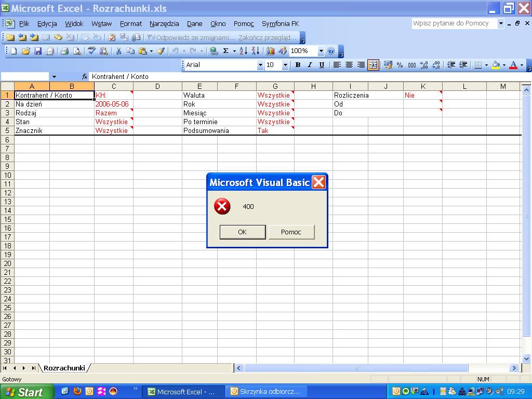Click the Research tool icon

(x=104, y=51)
